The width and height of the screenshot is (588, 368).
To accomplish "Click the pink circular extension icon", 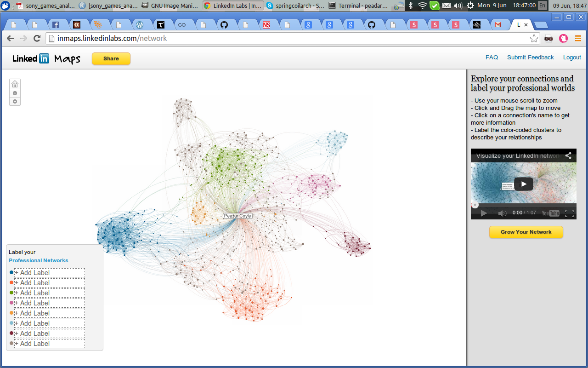I will point(563,39).
